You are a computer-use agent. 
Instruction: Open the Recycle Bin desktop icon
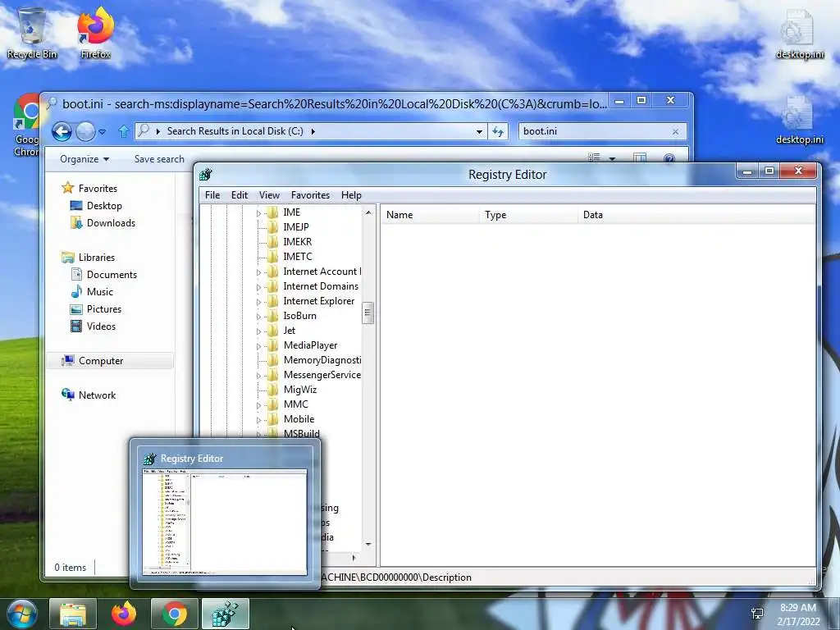32,32
